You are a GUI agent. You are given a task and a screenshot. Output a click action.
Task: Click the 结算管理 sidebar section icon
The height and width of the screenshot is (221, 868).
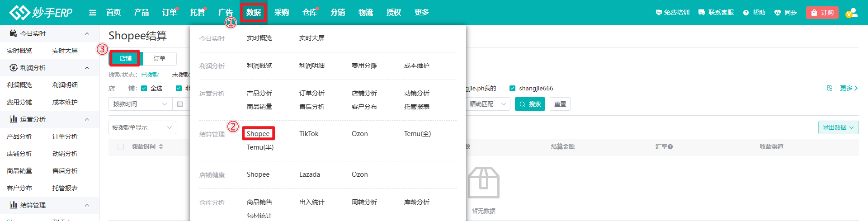pyautogui.click(x=14, y=205)
